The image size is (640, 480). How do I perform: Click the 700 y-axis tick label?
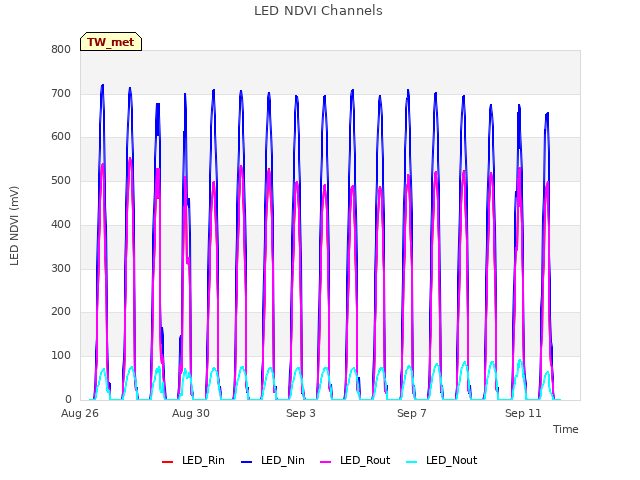(61, 93)
